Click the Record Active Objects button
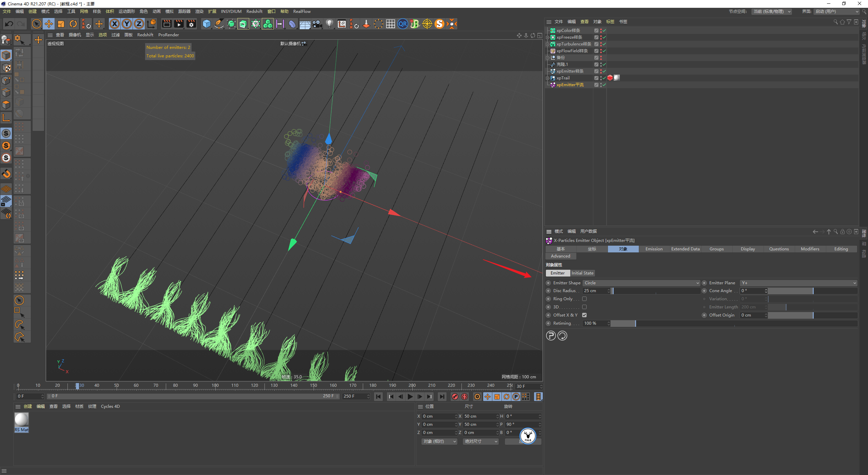 pyautogui.click(x=455, y=397)
